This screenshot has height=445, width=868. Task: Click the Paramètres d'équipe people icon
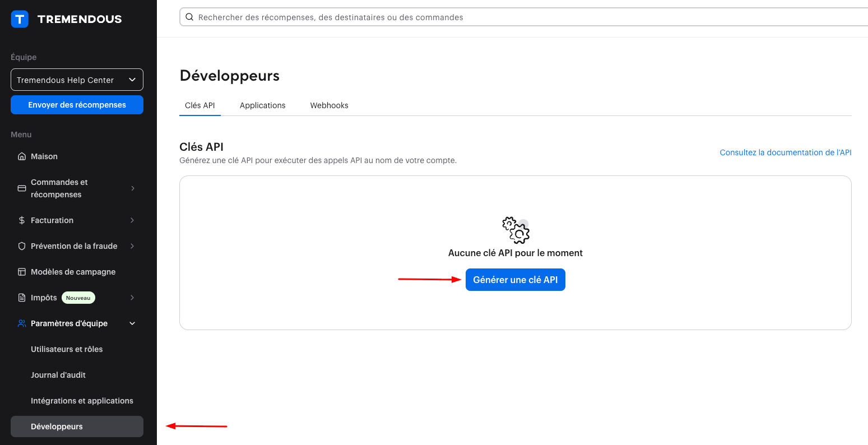[22, 323]
